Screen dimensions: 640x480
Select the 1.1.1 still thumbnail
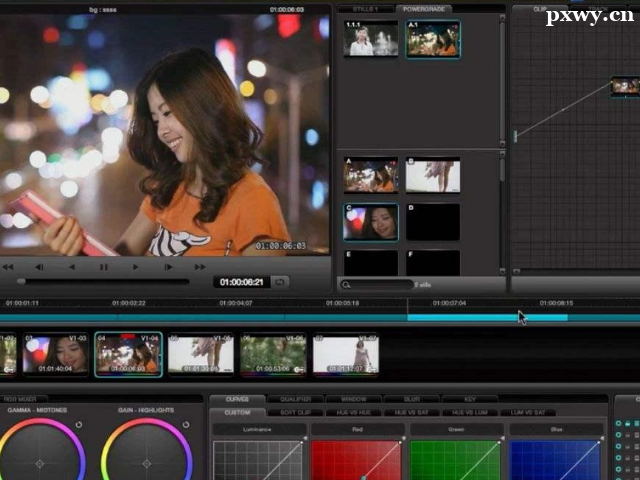tap(371, 38)
